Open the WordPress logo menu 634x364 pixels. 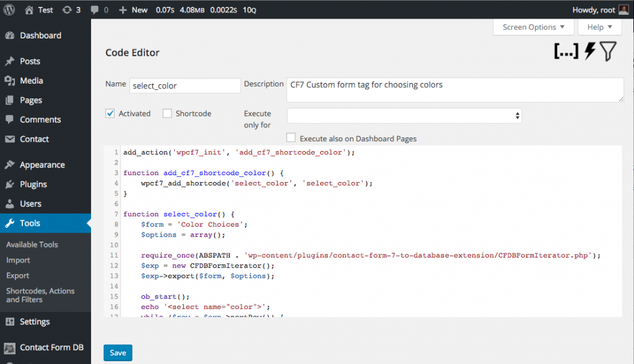click(x=8, y=9)
